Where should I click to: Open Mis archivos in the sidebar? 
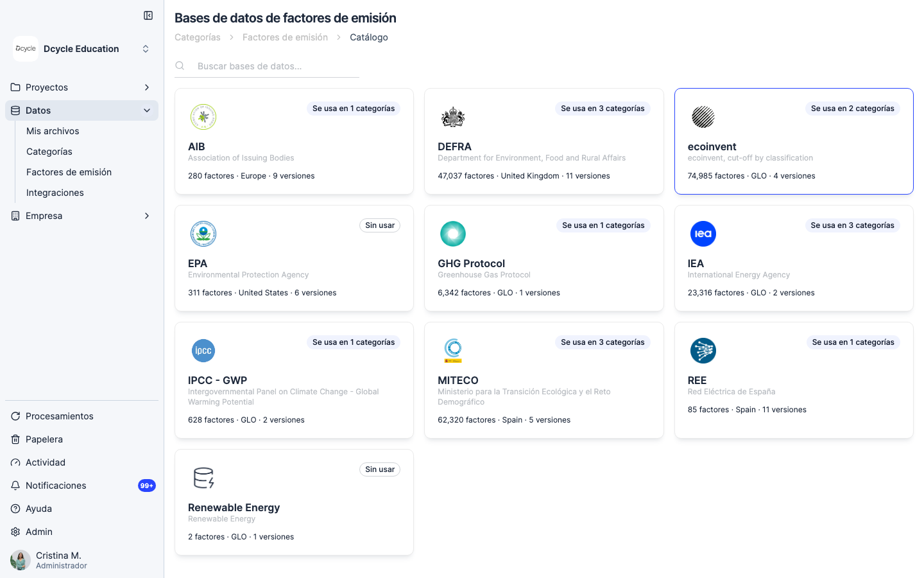click(x=53, y=131)
